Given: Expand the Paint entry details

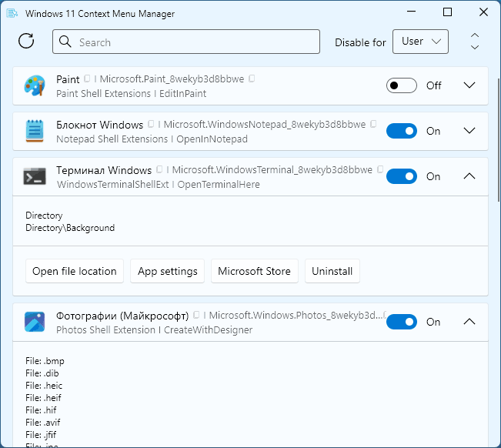Looking at the screenshot, I should (469, 85).
